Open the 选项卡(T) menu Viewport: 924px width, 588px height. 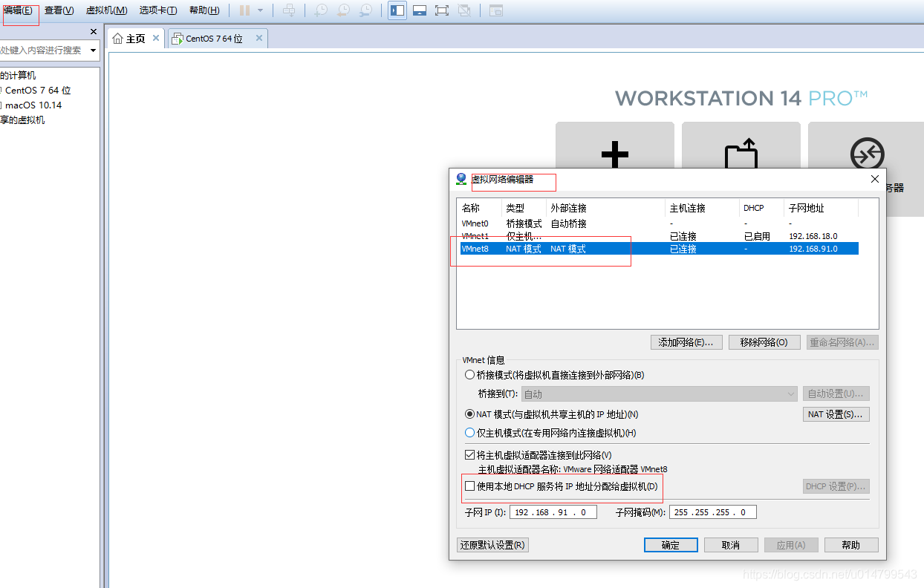click(x=158, y=10)
